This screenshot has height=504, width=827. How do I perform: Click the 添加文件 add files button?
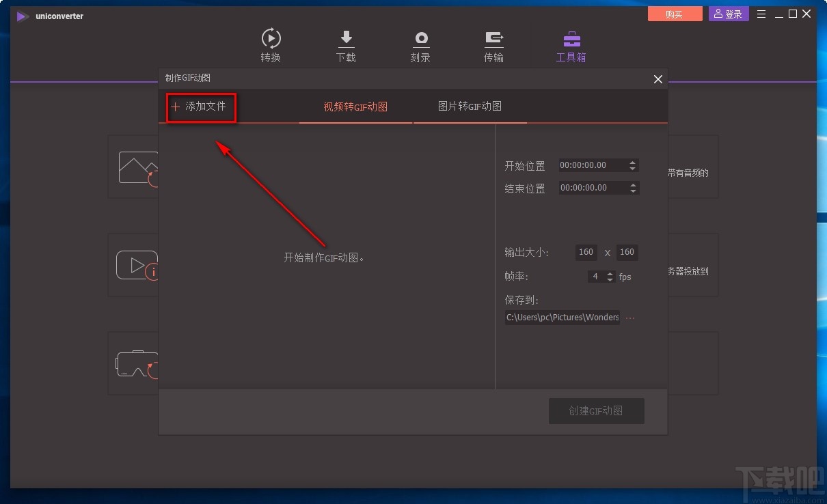coord(200,107)
